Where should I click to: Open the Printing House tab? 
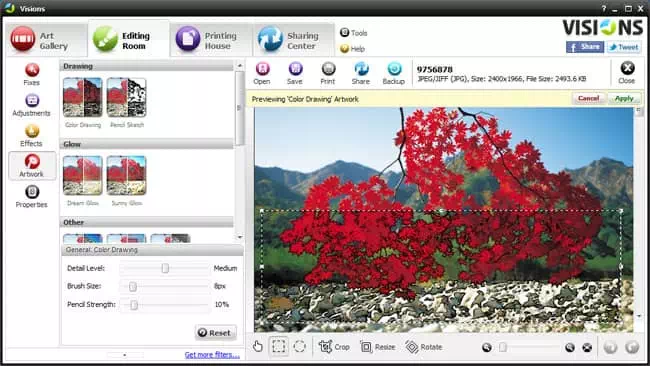point(211,40)
